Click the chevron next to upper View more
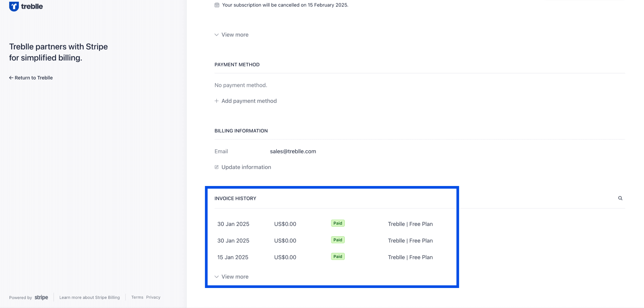 [216, 35]
